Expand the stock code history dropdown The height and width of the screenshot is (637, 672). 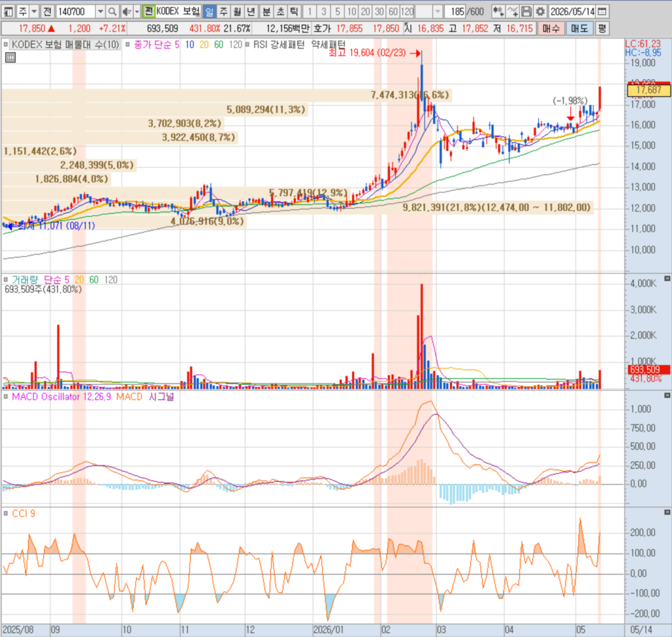100,12
